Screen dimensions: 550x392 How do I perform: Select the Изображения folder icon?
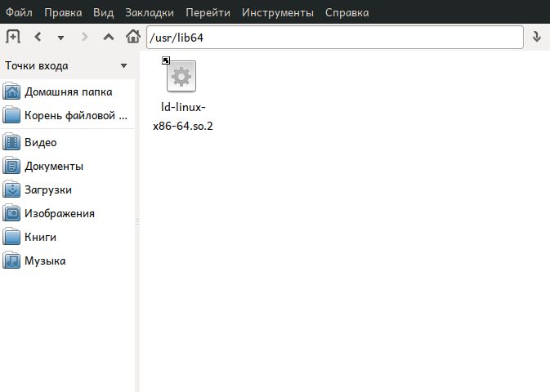11,213
